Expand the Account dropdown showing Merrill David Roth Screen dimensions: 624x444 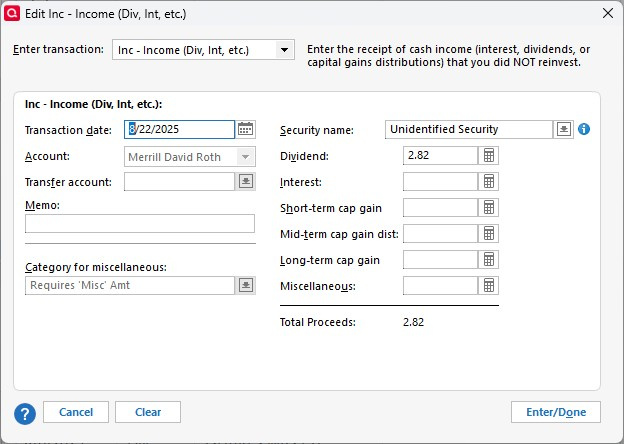(x=246, y=157)
